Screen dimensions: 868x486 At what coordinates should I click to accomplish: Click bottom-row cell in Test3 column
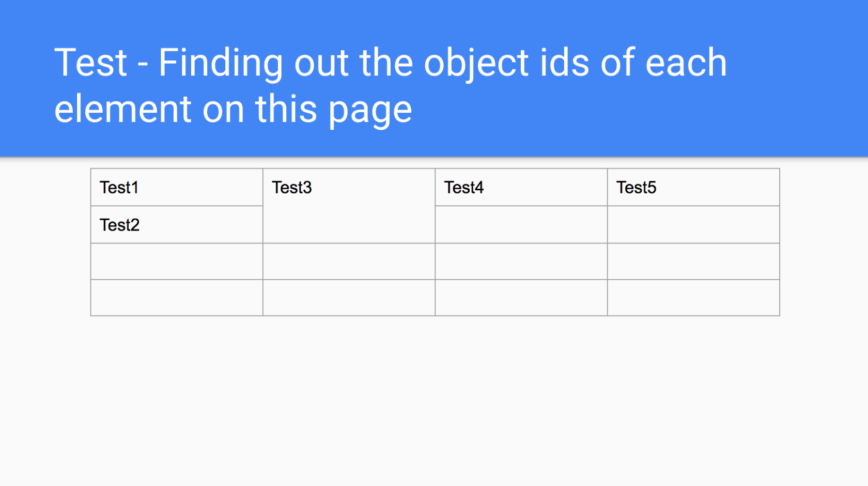(349, 298)
